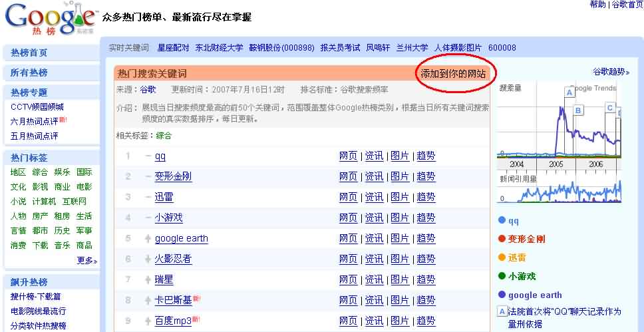Open news item 法院首次将QQ聊天记录作为量刑依据
This screenshot has height=332, width=644.
click(x=565, y=317)
